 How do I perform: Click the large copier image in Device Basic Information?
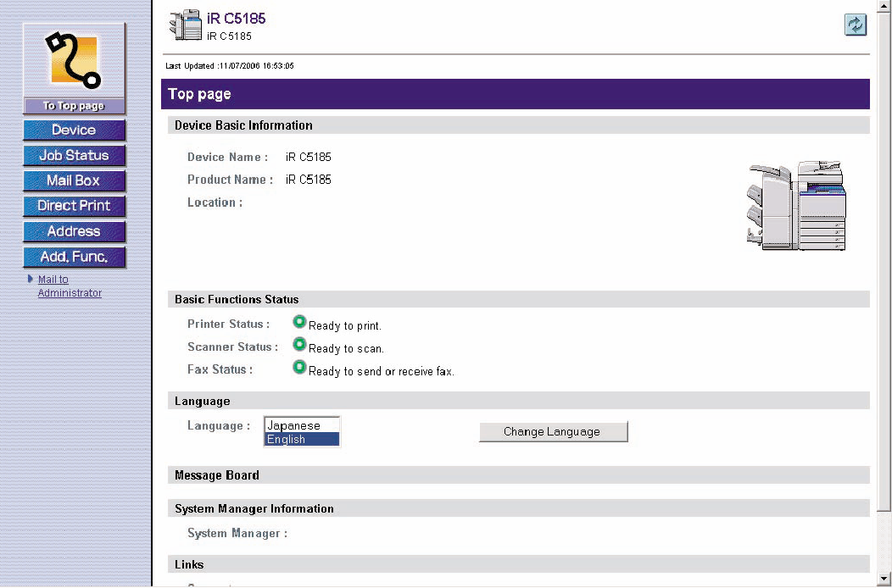(796, 205)
